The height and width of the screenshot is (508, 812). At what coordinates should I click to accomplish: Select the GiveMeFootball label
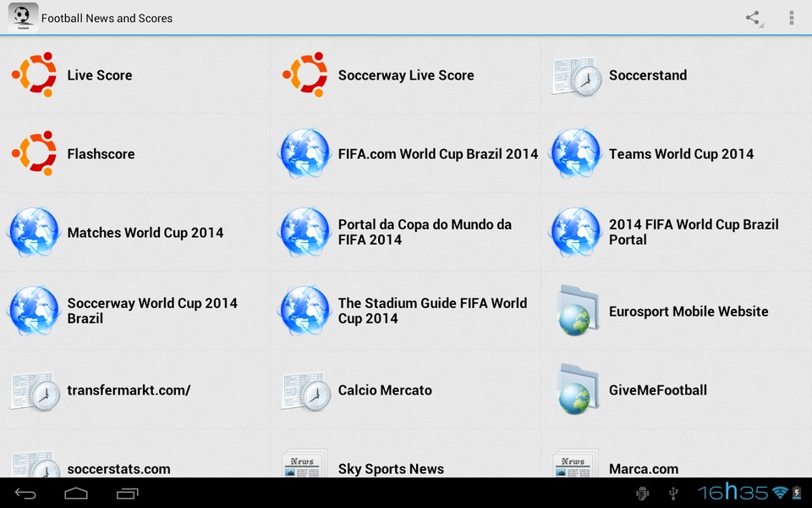tap(658, 390)
